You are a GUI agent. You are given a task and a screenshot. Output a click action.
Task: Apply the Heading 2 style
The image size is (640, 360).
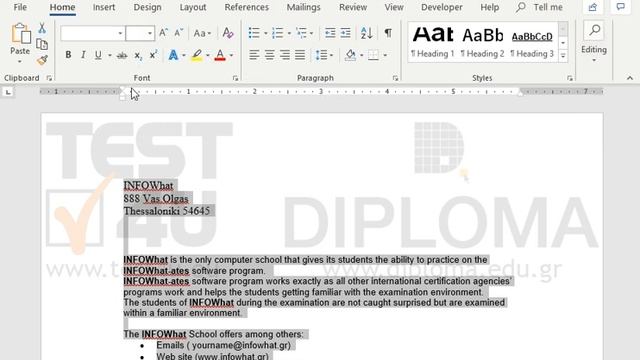click(482, 42)
